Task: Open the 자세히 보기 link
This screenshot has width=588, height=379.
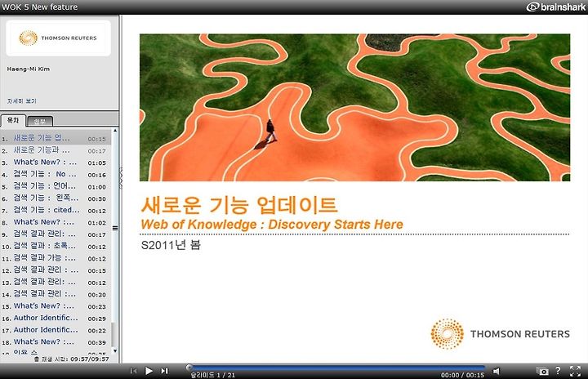Action: point(22,101)
